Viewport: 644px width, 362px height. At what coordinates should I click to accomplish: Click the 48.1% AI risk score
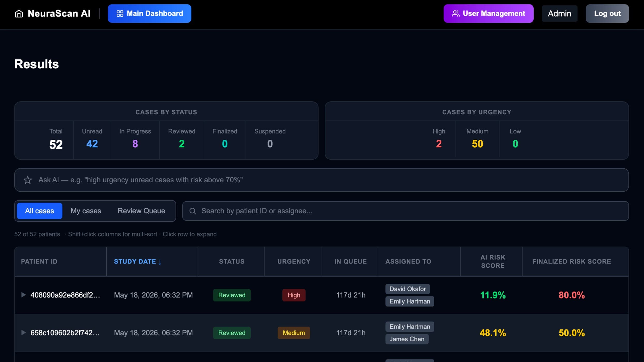(493, 333)
